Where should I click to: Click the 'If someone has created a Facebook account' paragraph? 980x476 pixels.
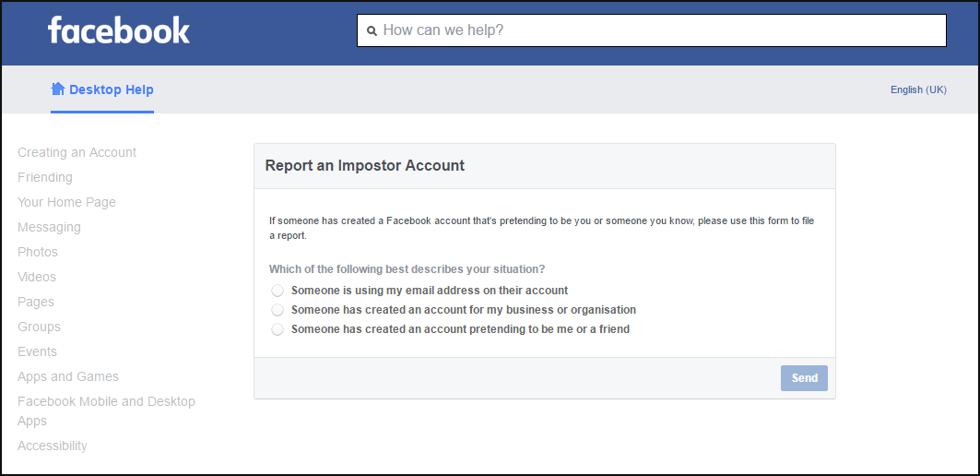pos(541,228)
